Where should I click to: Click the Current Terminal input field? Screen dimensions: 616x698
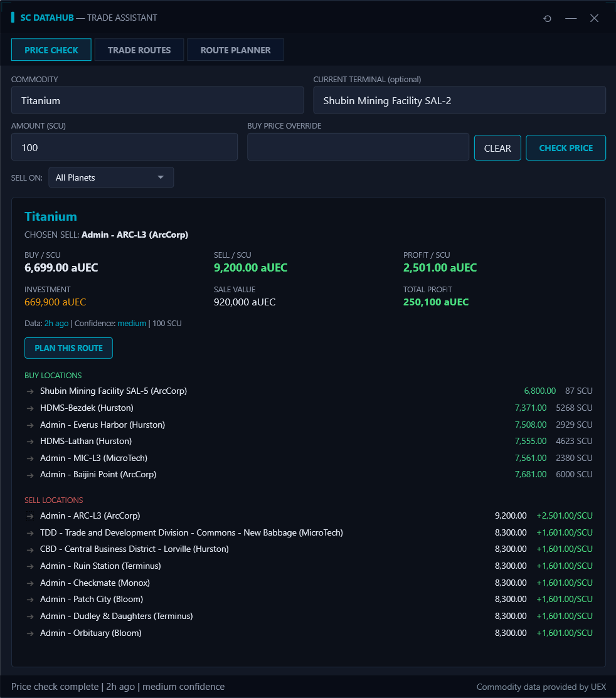coord(459,100)
